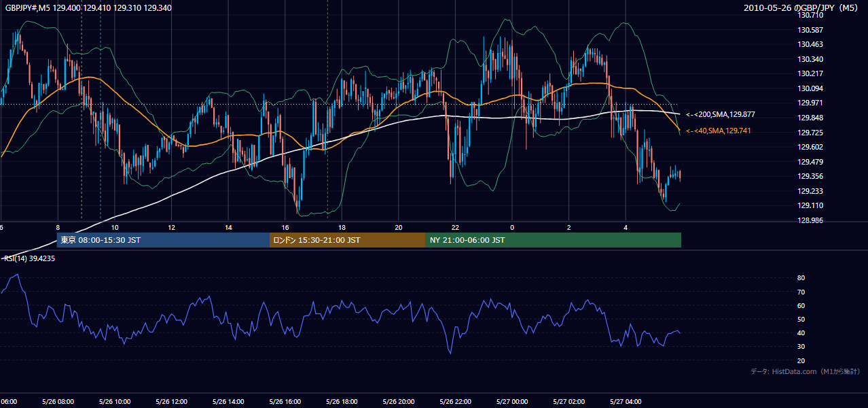Viewport: 868px width, 408px height.
Task: Click price level 129.356 on axis
Action: point(810,176)
